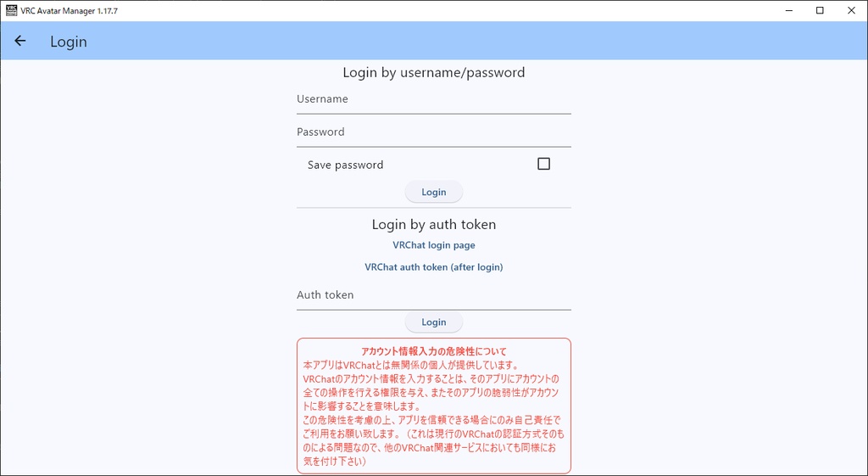Click the 'Login by auth token' heading
Image resolution: width=868 pixels, height=476 pixels.
click(433, 224)
